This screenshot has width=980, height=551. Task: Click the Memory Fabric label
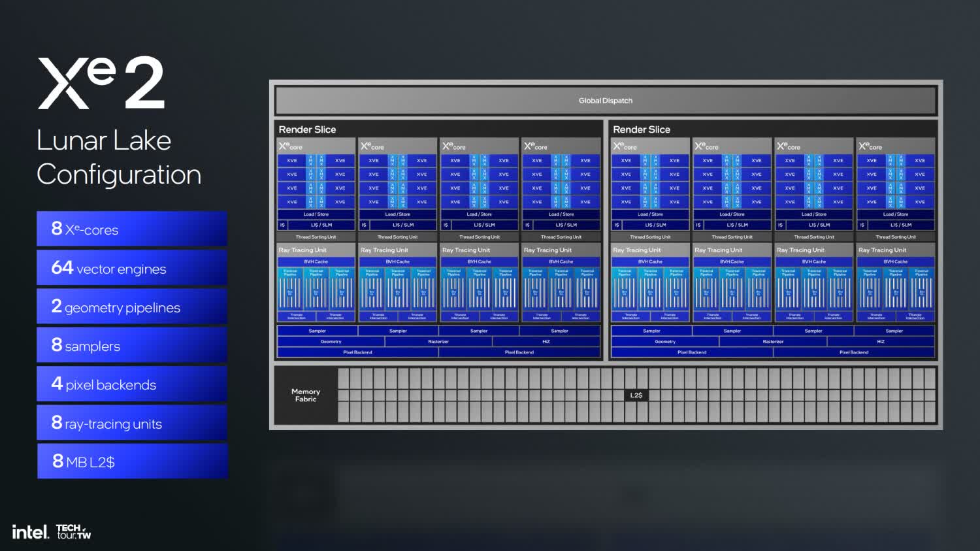pos(305,395)
